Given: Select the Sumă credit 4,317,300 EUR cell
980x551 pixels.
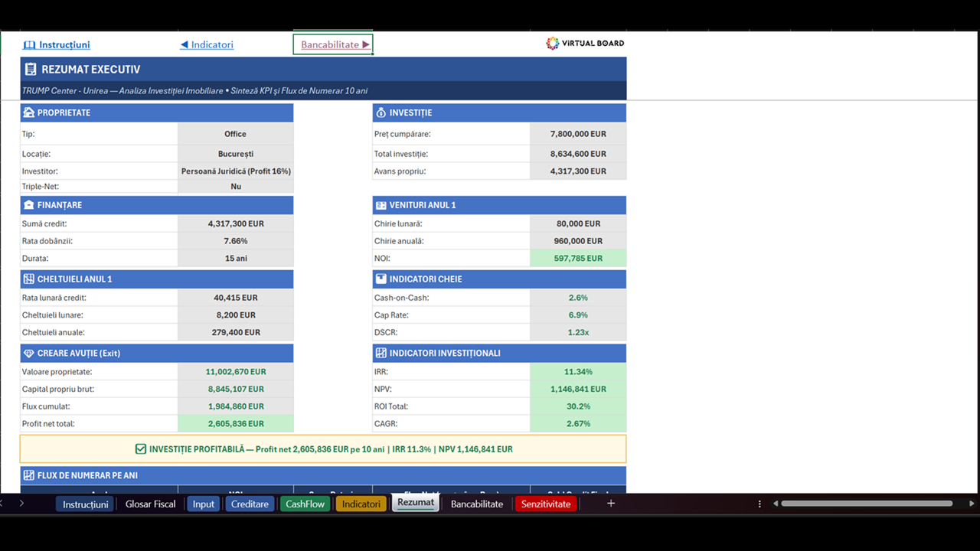Looking at the screenshot, I should (x=236, y=224).
